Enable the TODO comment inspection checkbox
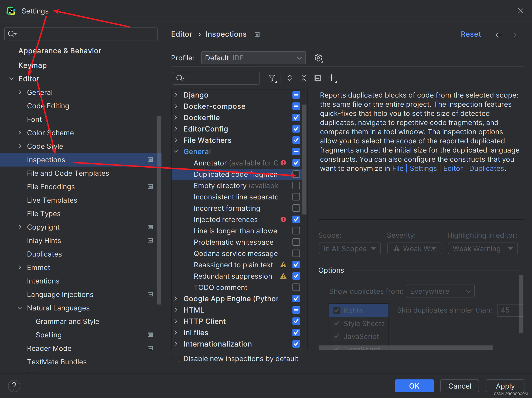Image resolution: width=532 pixels, height=398 pixels. [296, 287]
